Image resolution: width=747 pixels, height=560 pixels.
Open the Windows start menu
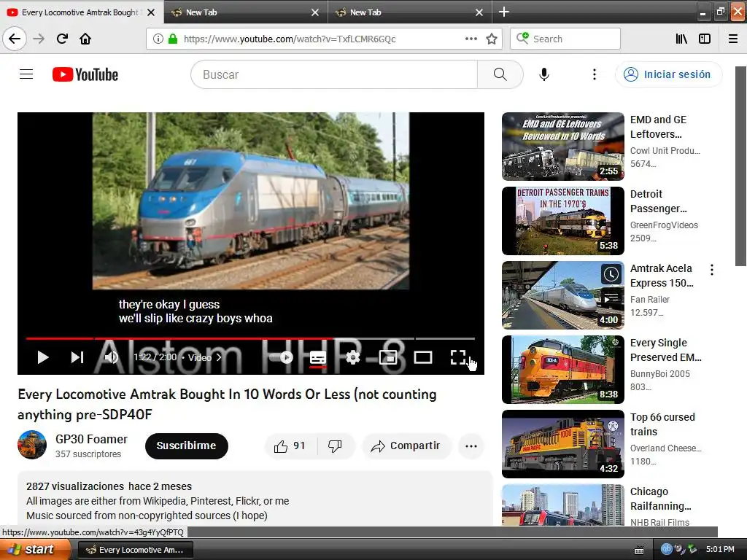click(35, 550)
